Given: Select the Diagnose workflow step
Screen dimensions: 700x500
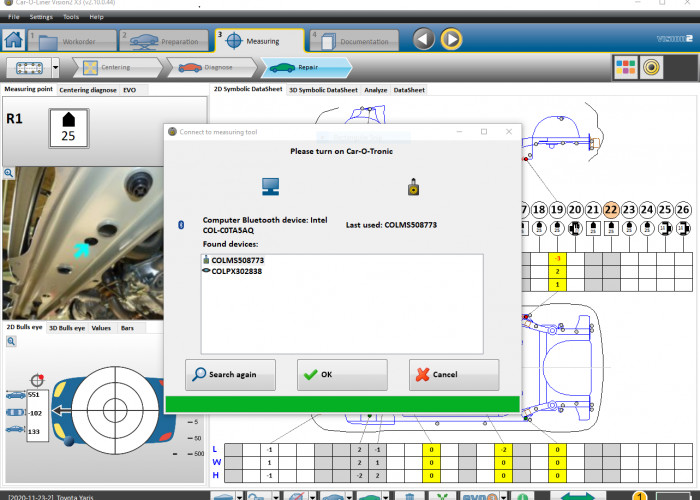Looking at the screenshot, I should coord(211,67).
